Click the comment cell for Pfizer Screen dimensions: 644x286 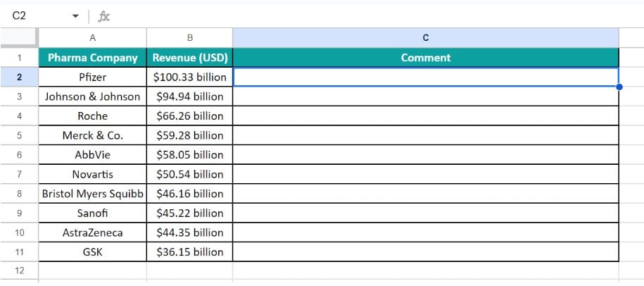[426, 77]
